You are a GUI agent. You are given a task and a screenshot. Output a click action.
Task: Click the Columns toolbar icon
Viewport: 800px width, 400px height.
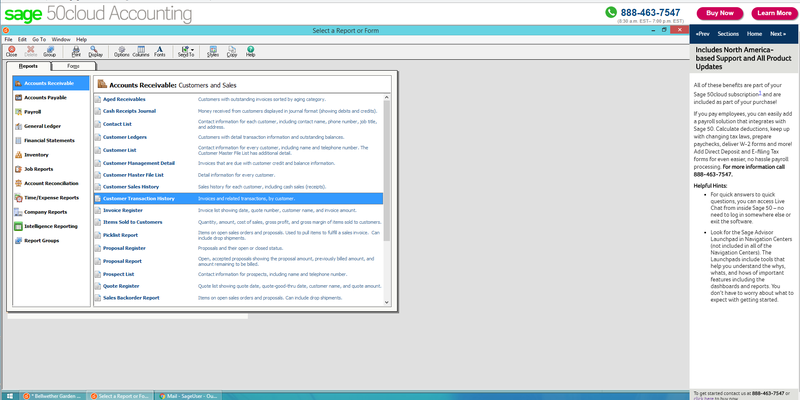pyautogui.click(x=141, y=52)
